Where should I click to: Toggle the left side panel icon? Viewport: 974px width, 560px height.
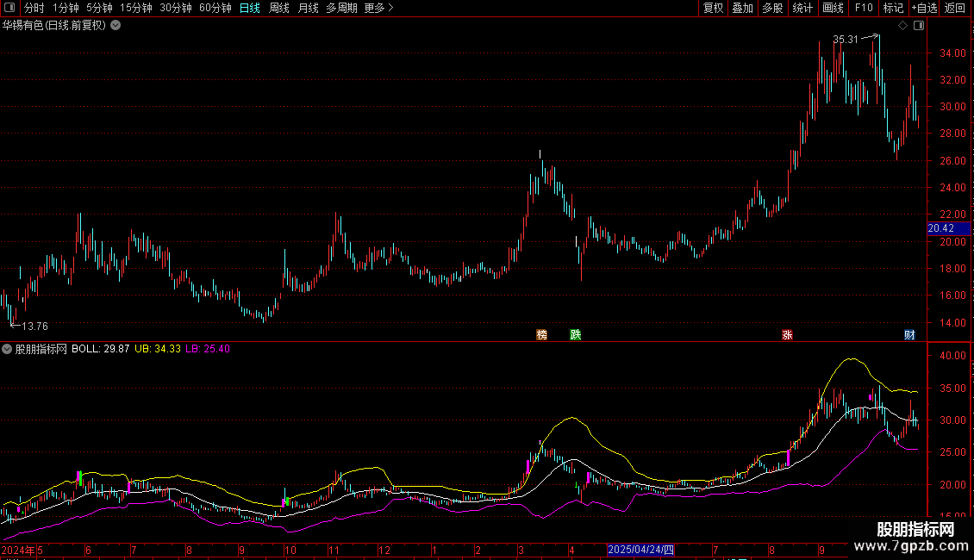tap(9, 8)
